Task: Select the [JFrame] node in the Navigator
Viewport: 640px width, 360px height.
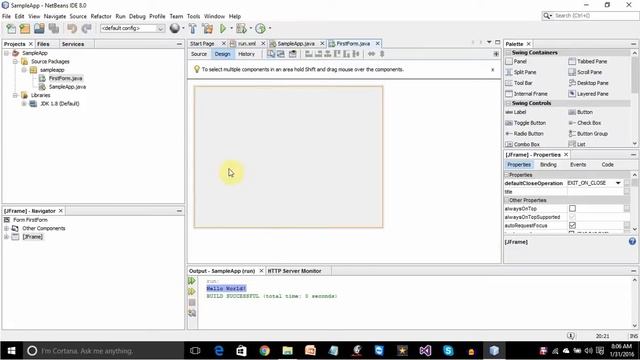Action: pos(33,237)
